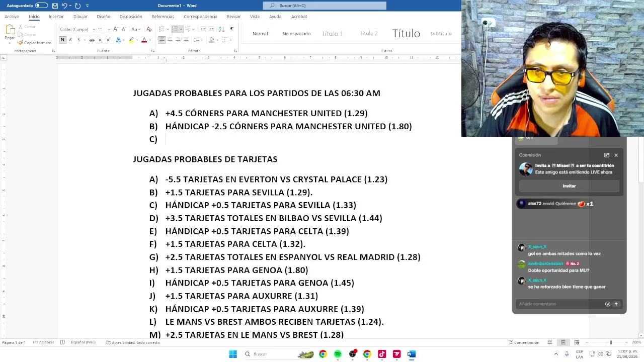Apply text effects with the blue outlined A
Image resolution: width=644 pixels, height=362 pixels.
click(118, 40)
